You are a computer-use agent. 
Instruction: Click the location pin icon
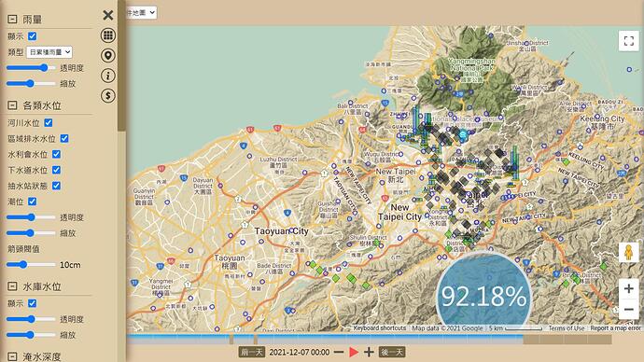point(108,55)
